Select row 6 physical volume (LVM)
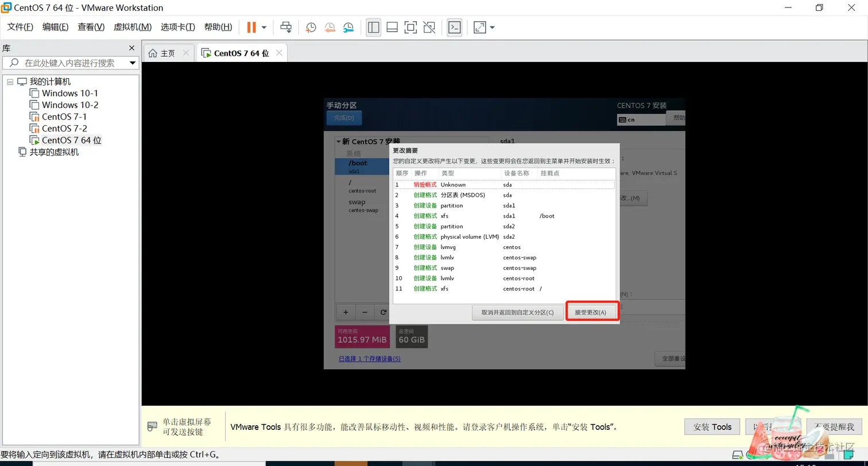This screenshot has height=466, width=868. point(504,236)
